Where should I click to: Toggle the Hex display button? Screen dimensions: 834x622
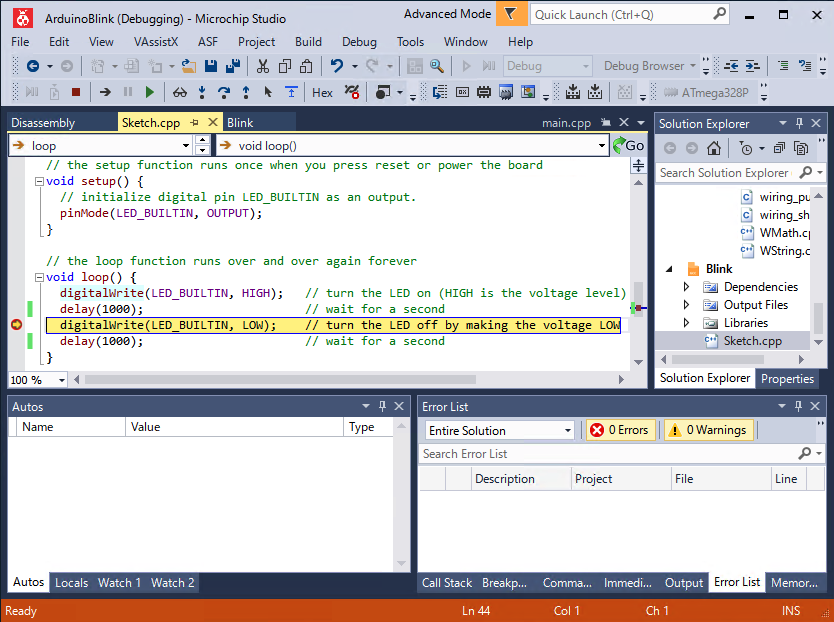pyautogui.click(x=322, y=92)
